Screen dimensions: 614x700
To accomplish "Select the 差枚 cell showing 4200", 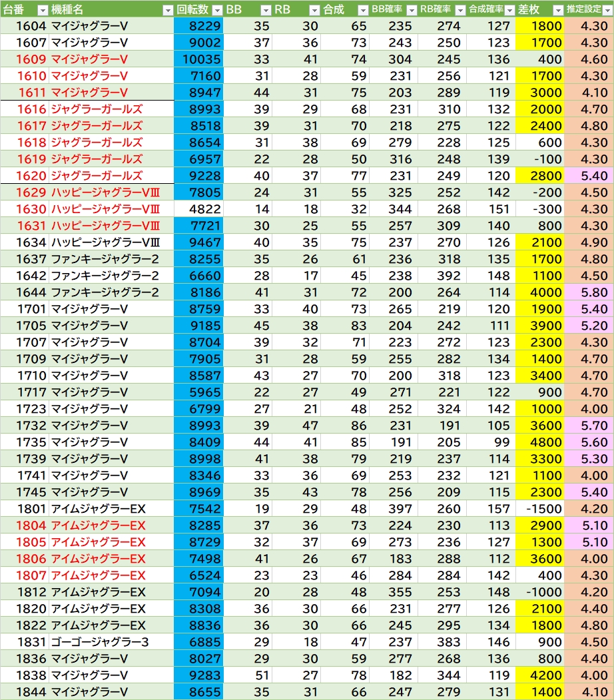I will click(x=540, y=675).
